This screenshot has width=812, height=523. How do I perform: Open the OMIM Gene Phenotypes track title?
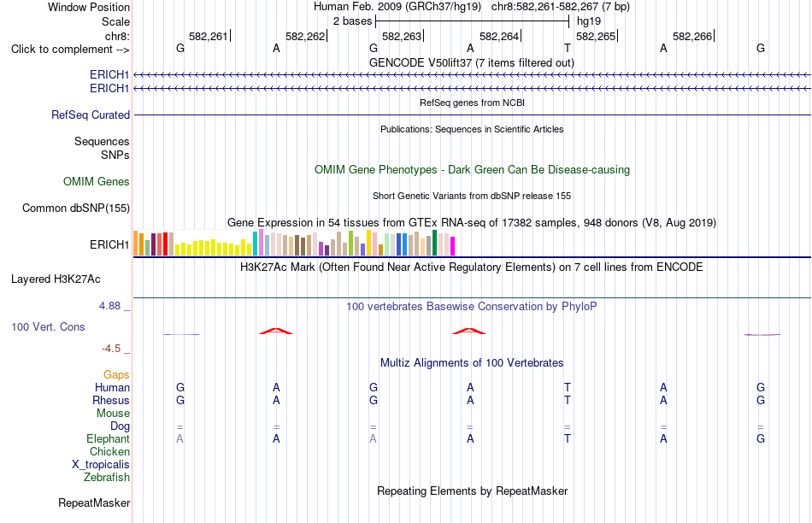pos(472,170)
